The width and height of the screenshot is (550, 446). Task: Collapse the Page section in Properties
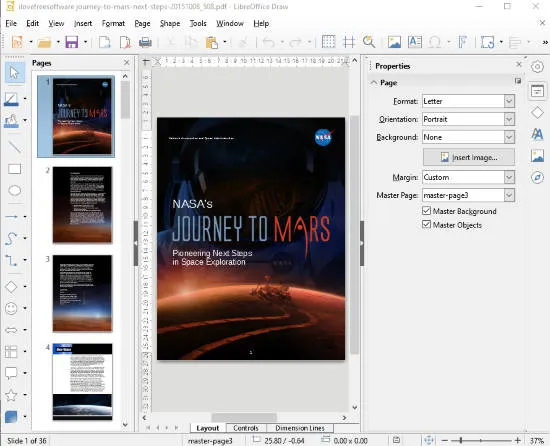point(374,83)
